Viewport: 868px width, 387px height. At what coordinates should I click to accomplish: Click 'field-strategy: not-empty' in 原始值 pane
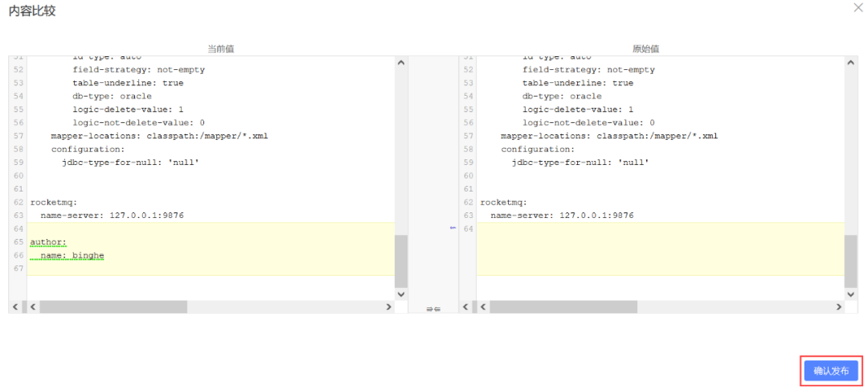[588, 70]
